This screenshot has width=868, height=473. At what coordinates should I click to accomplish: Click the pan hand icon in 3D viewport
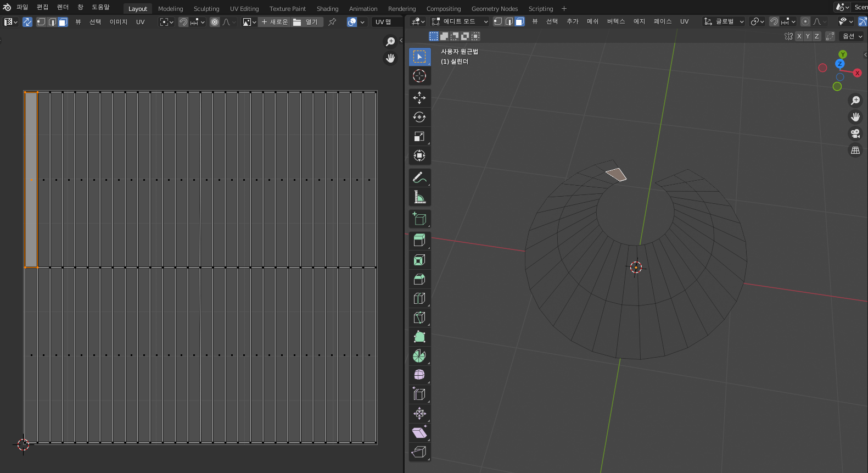tap(855, 117)
